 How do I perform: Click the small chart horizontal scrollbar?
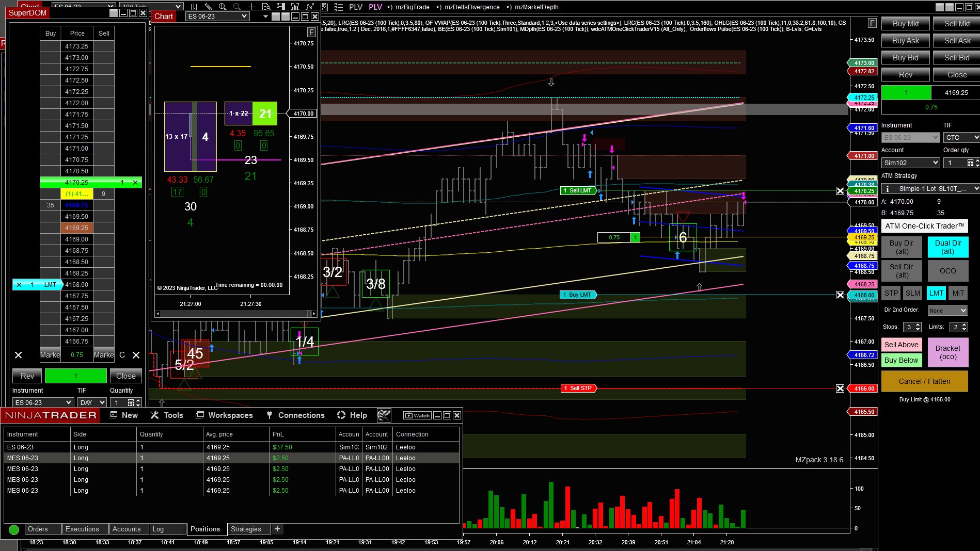(x=235, y=314)
